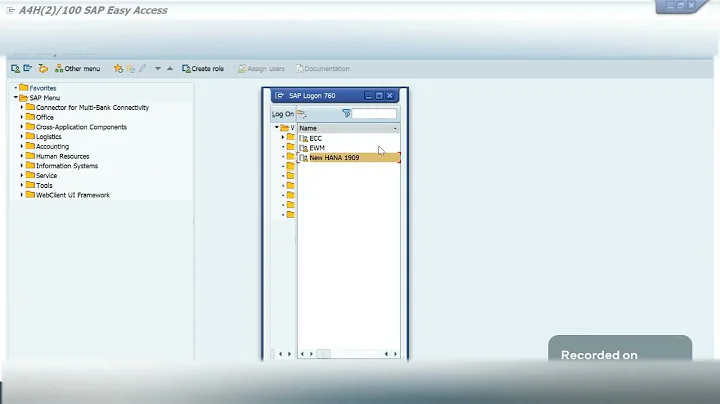The width and height of the screenshot is (720, 404).
Task: Expand Cross-Application Components folder arrow
Action: [22, 127]
